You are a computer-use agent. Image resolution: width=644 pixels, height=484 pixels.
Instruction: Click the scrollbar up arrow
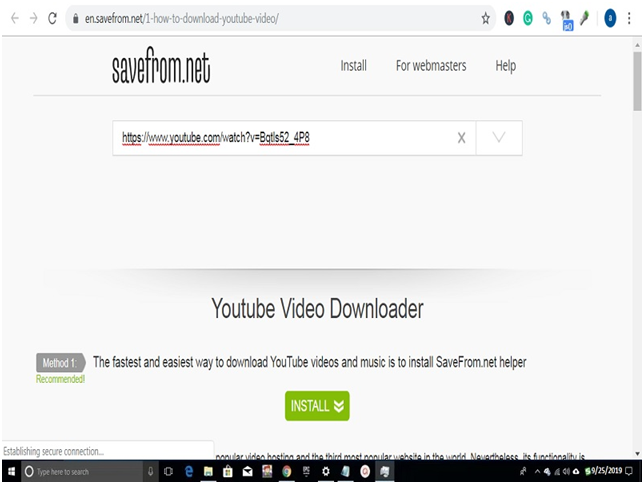point(637,44)
